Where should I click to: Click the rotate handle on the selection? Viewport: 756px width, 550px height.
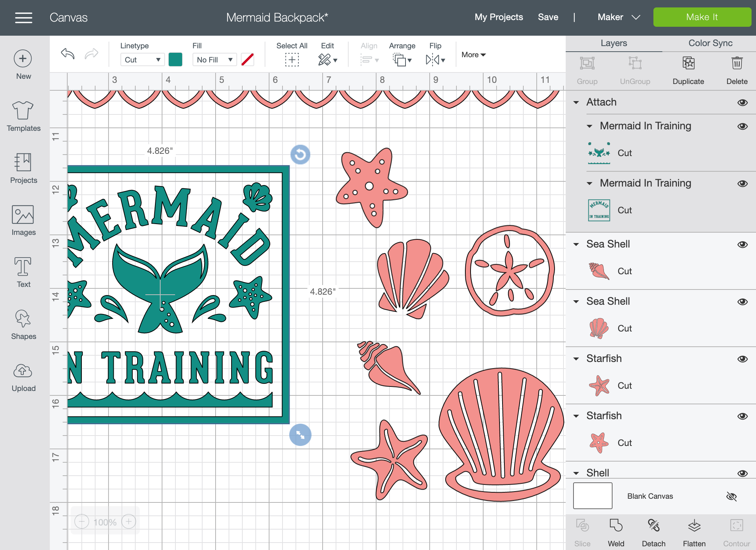pos(300,154)
